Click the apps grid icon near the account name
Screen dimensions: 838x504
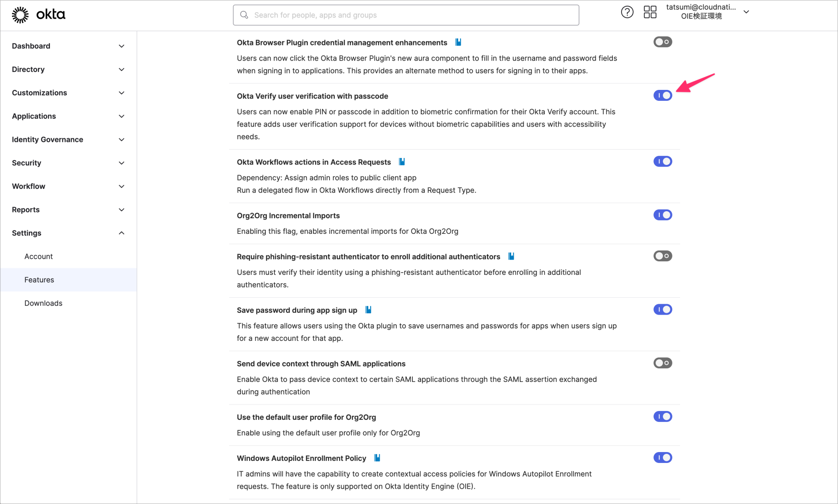(650, 12)
